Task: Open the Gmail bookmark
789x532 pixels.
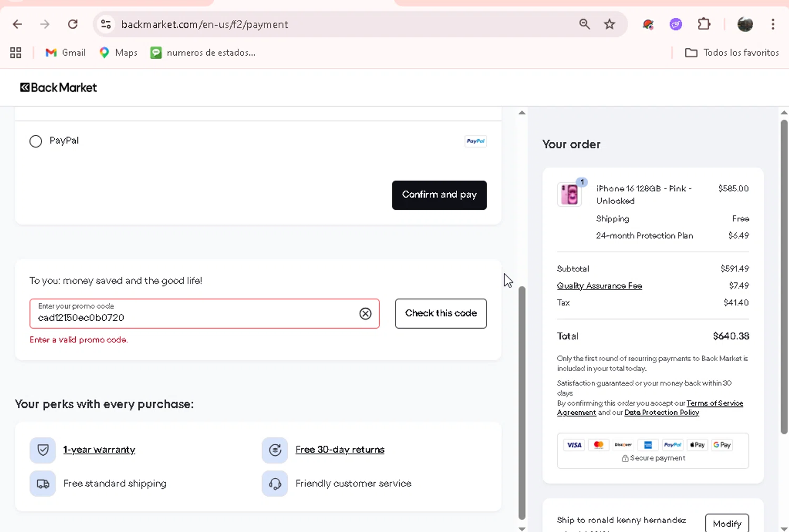Action: point(66,53)
